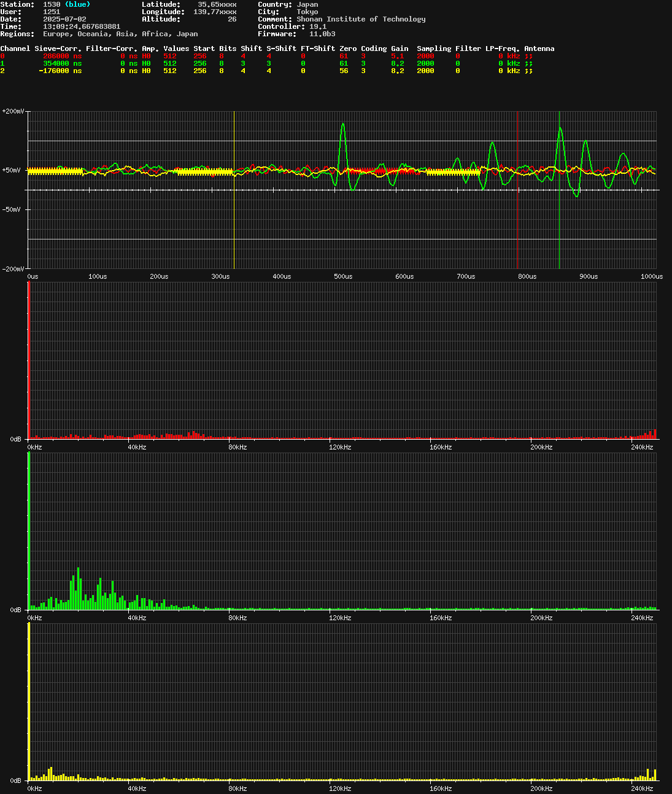Click the 500us time axis label

point(343,276)
